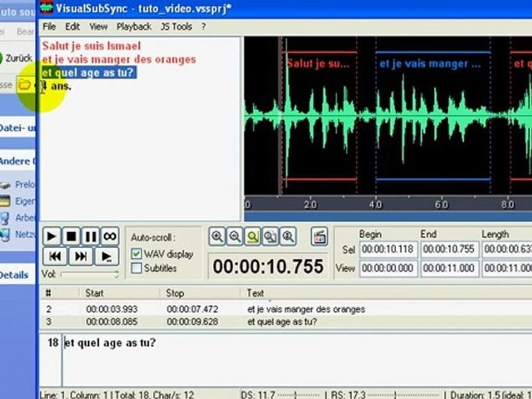Uncheck the WAV display checkbox

pos(136,254)
